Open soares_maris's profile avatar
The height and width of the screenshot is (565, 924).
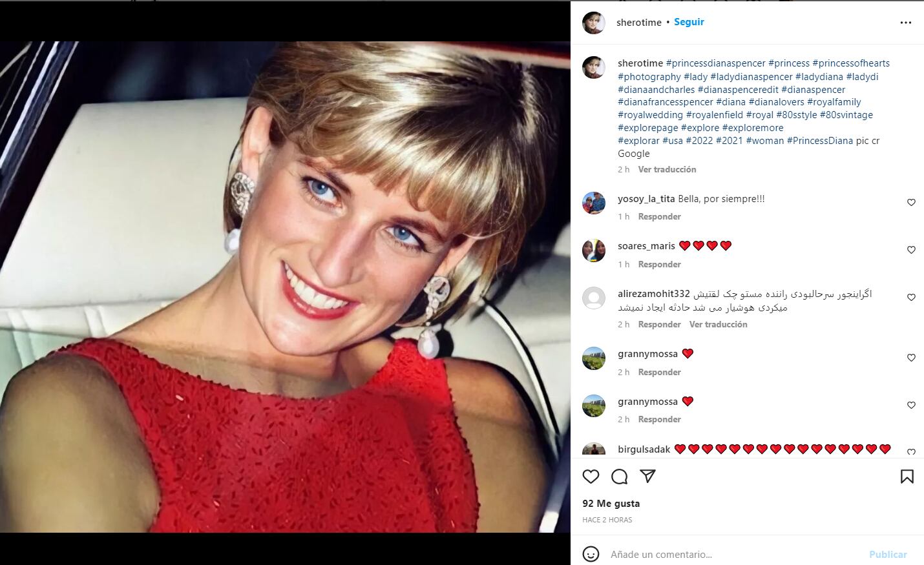click(593, 251)
